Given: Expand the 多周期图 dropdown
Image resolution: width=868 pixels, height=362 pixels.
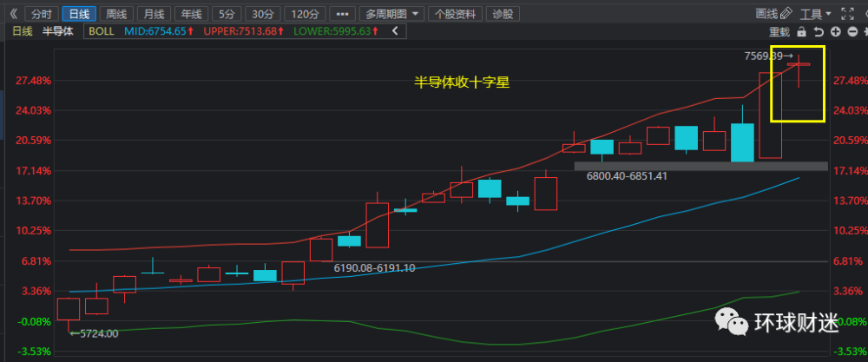Looking at the screenshot, I should pyautogui.click(x=392, y=14).
